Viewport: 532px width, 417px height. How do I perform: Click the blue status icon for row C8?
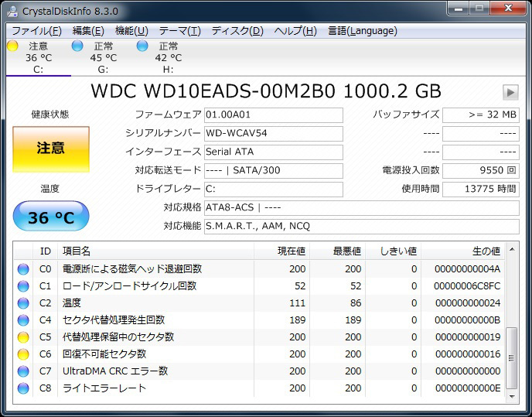click(23, 388)
